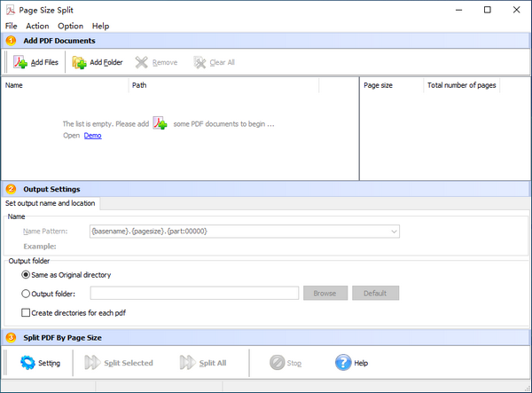Click the Split PDF By Page Size header
Screen dimensions: 532x393
pyautogui.click(x=266, y=338)
